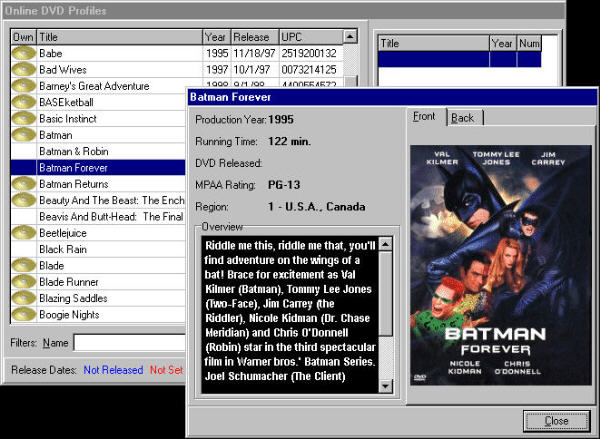Click the disc icon beside Boogie Nights
This screenshot has height=439, width=600.
click(23, 315)
